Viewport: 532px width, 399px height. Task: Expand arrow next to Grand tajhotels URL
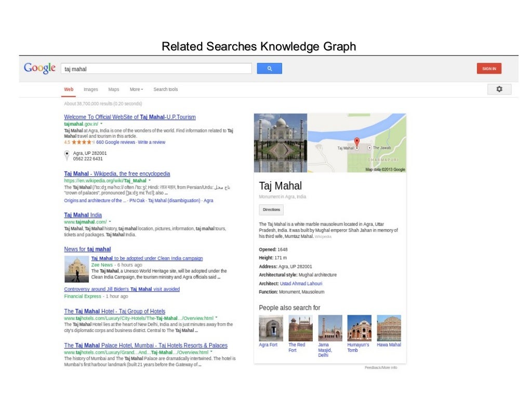tap(211, 352)
